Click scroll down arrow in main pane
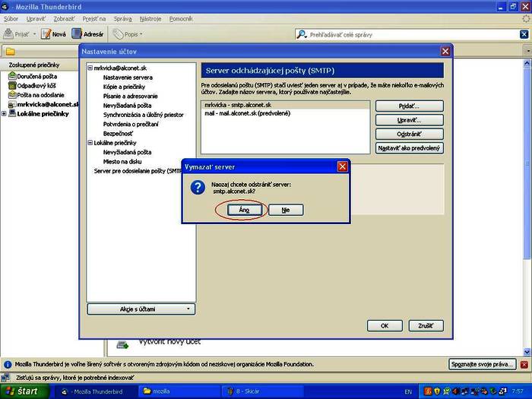Viewport: 532px width, 399px height. (x=527, y=352)
